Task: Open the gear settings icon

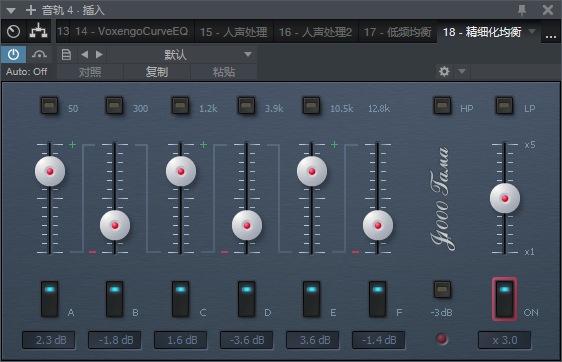Action: point(444,71)
